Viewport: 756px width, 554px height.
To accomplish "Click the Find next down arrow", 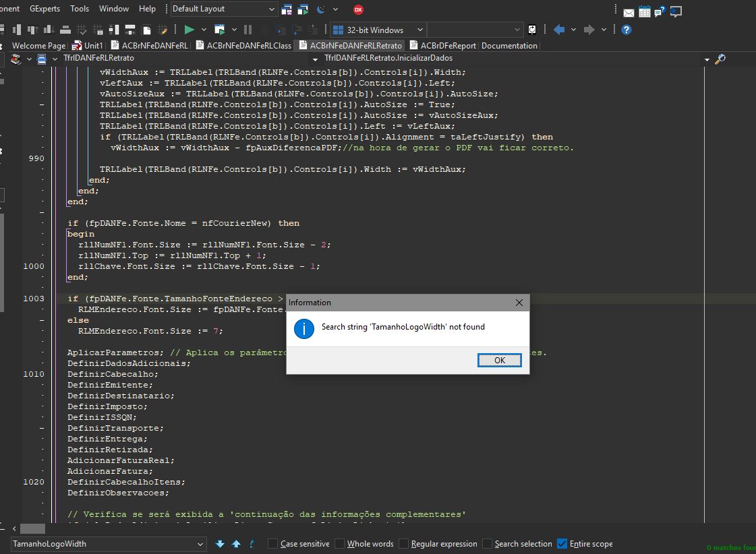I will (220, 544).
